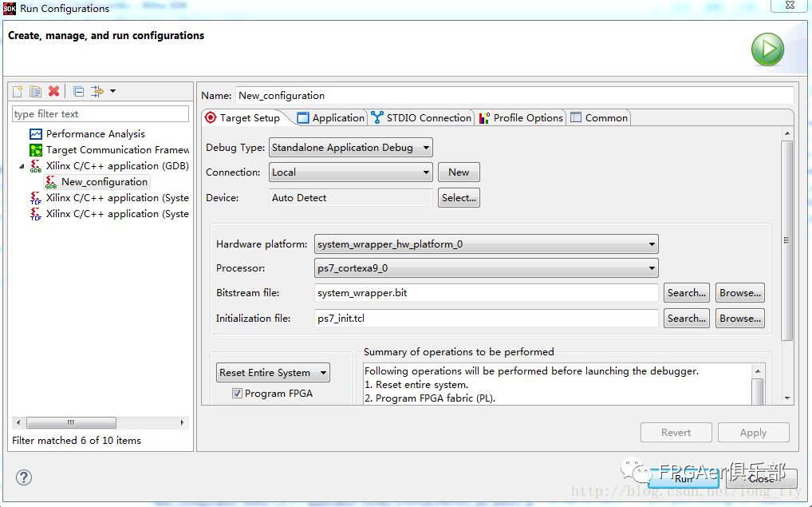Open the Hardware platform dropdown
The height and width of the screenshot is (507, 812).
[x=487, y=244]
